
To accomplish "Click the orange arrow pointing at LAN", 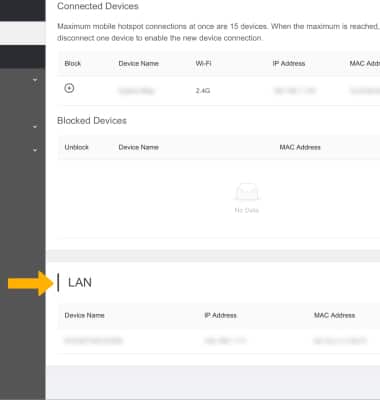I will [31, 283].
